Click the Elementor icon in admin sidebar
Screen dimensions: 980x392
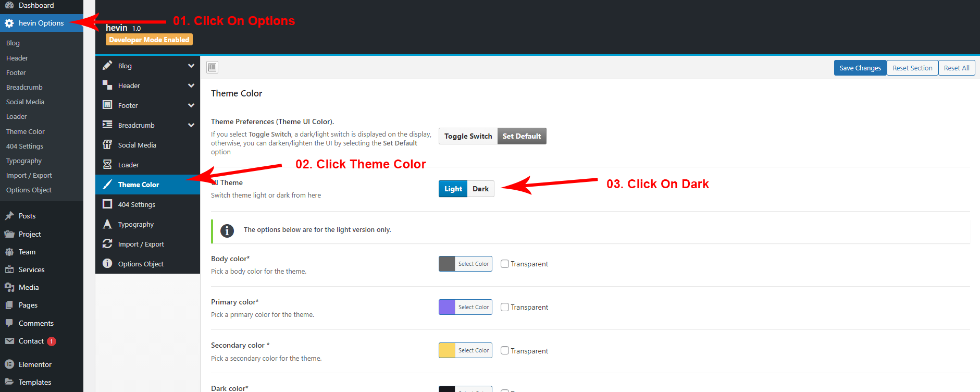click(9, 364)
